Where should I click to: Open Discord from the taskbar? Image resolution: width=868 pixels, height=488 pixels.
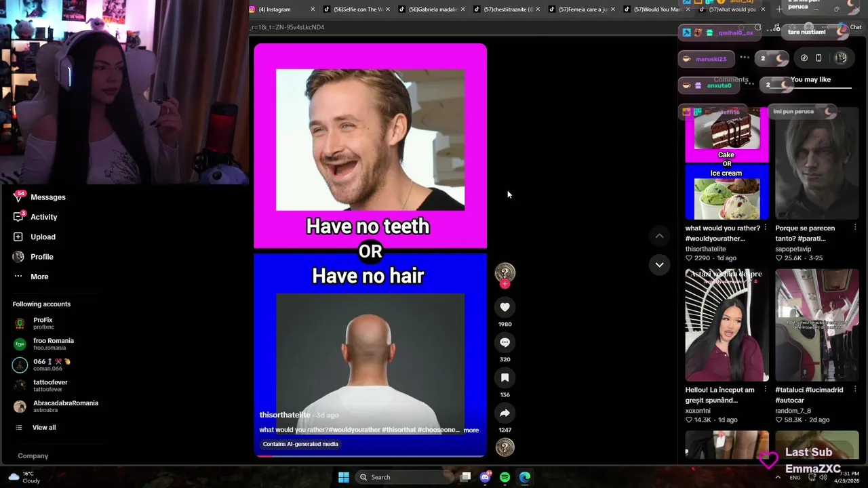coord(485,477)
